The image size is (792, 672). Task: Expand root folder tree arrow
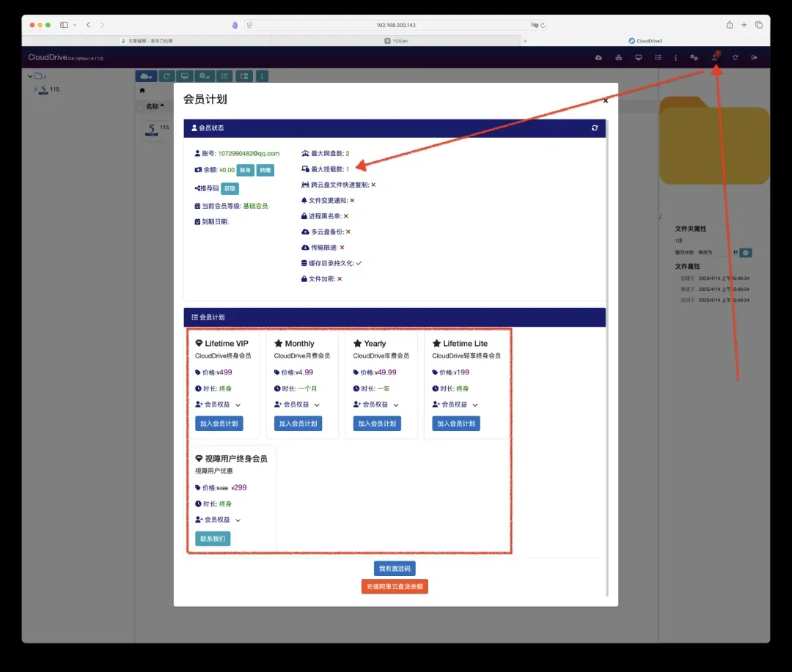(x=30, y=76)
